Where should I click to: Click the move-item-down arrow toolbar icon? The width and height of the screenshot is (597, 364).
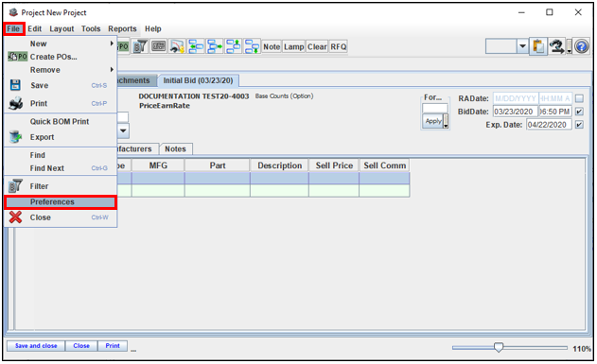[252, 46]
